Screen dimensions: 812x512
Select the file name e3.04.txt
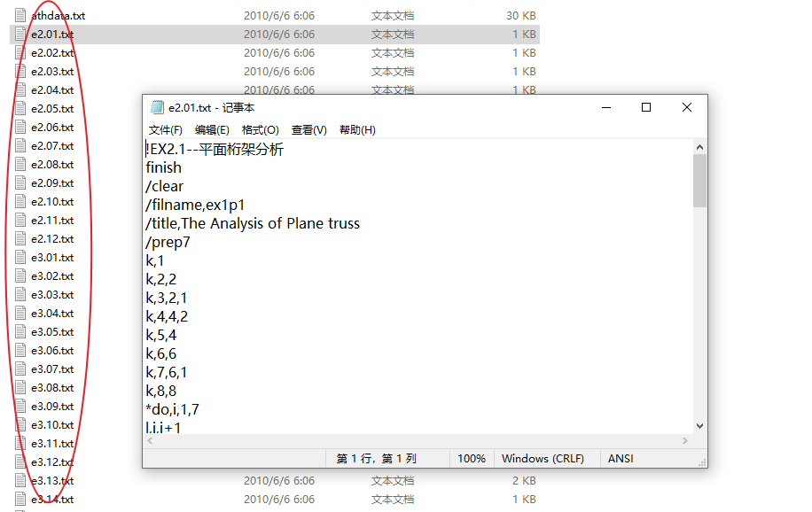click(52, 314)
